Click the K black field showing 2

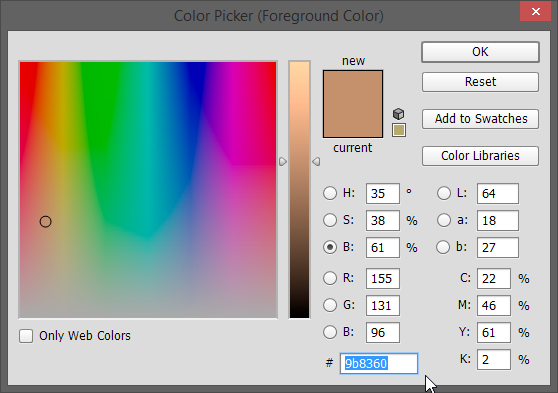tap(494, 360)
